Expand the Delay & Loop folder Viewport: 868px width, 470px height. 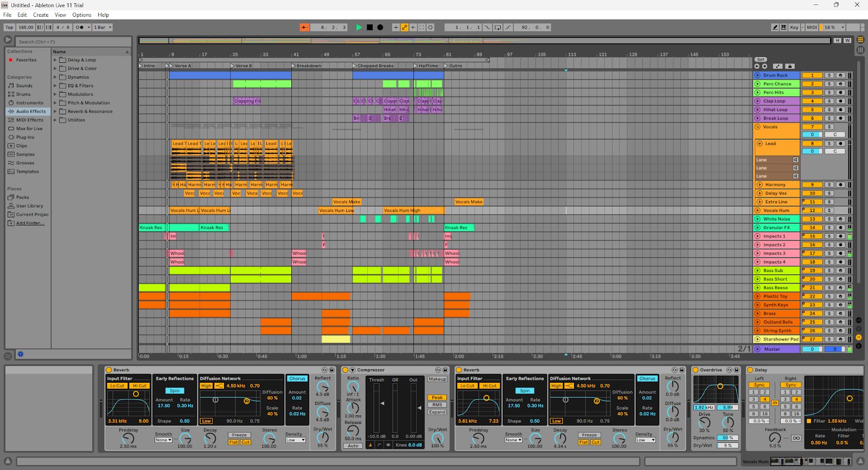[x=55, y=60]
